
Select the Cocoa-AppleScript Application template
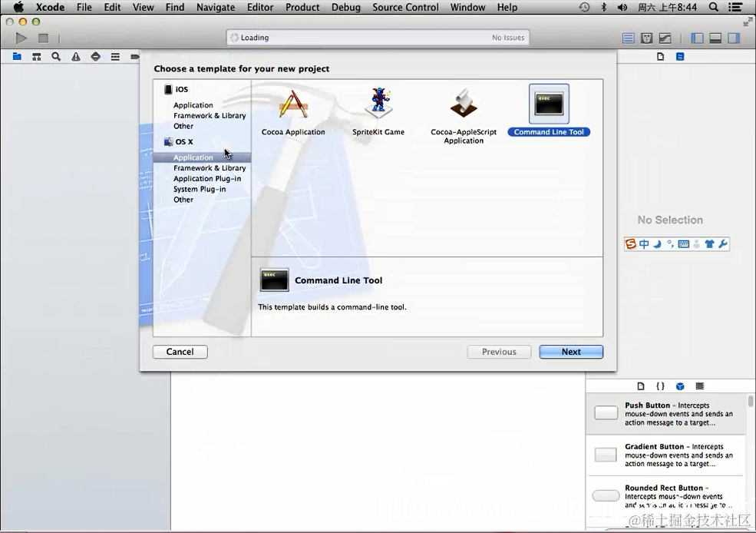464,116
